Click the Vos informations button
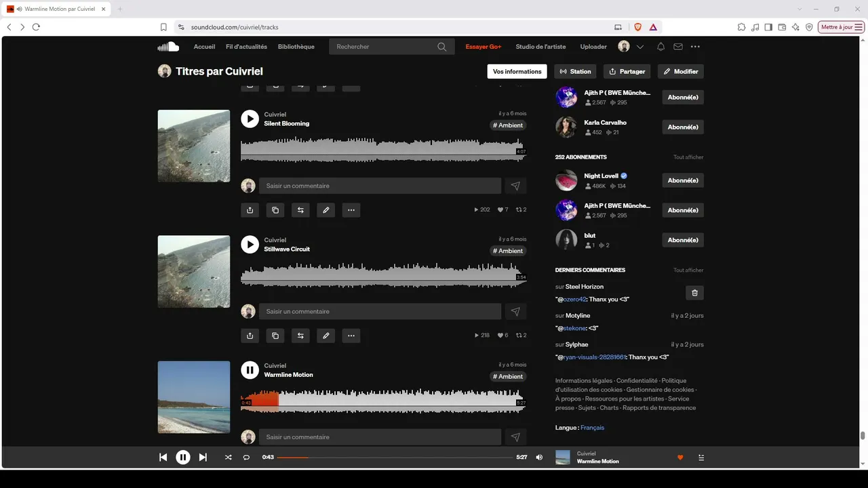This screenshot has width=868, height=488. click(x=517, y=71)
